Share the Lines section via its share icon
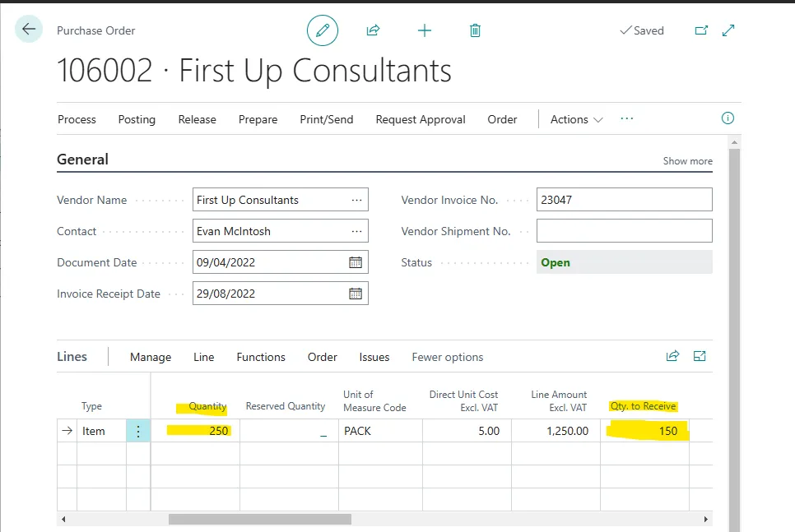 pos(672,356)
